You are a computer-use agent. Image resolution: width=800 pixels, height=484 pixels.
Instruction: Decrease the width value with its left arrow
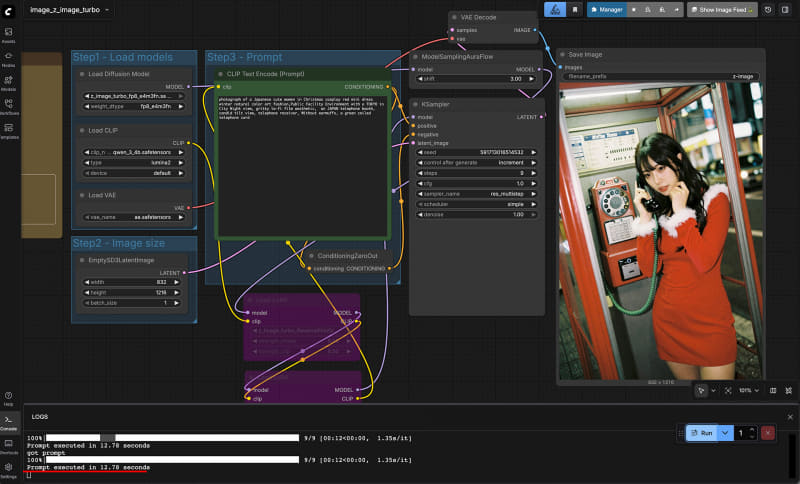coord(87,282)
